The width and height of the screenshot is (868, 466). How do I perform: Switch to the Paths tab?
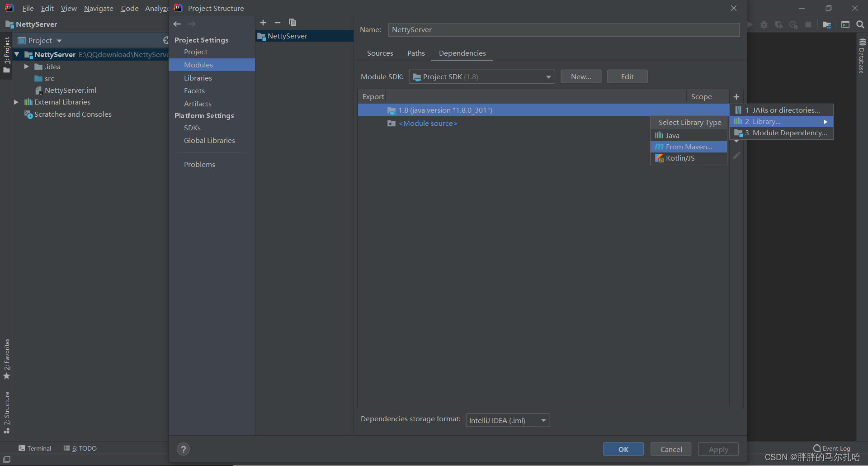point(416,53)
